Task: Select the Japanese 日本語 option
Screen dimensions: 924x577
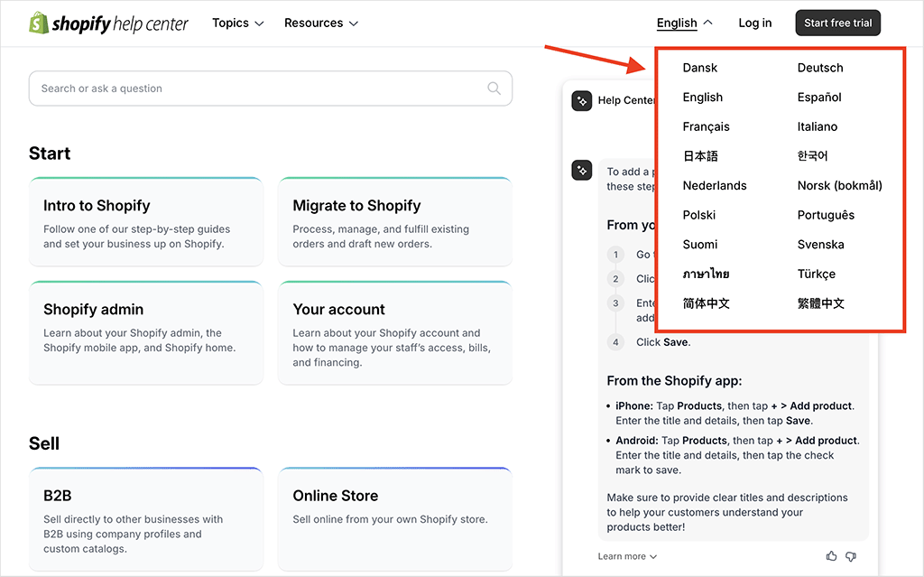Action: [x=700, y=156]
